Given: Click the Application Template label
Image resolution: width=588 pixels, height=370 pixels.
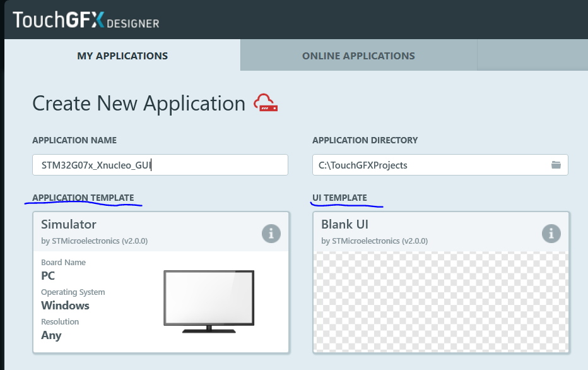Looking at the screenshot, I should (x=83, y=198).
